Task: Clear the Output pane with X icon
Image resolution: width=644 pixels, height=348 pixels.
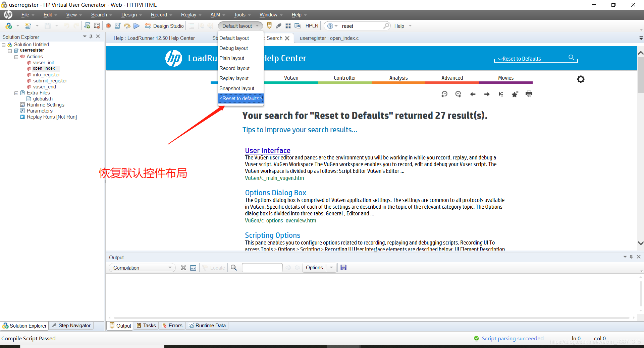Action: coord(183,268)
